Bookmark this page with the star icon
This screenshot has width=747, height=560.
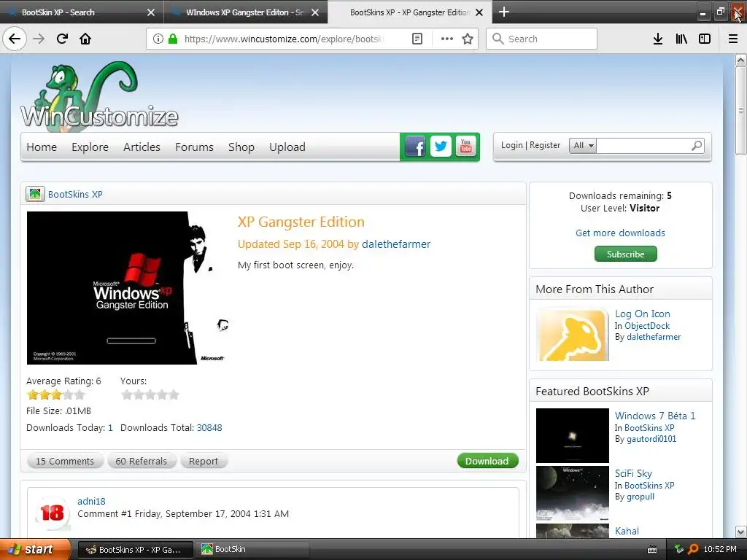tap(468, 39)
